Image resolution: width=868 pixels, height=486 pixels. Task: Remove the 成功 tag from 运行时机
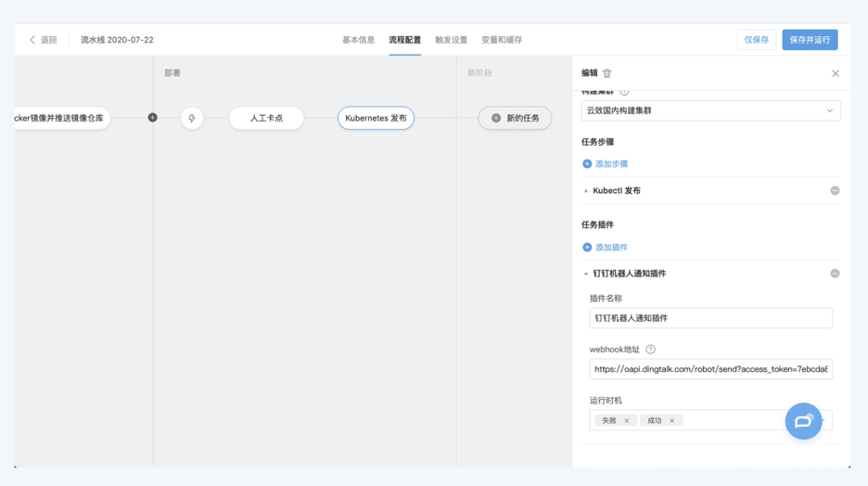672,421
